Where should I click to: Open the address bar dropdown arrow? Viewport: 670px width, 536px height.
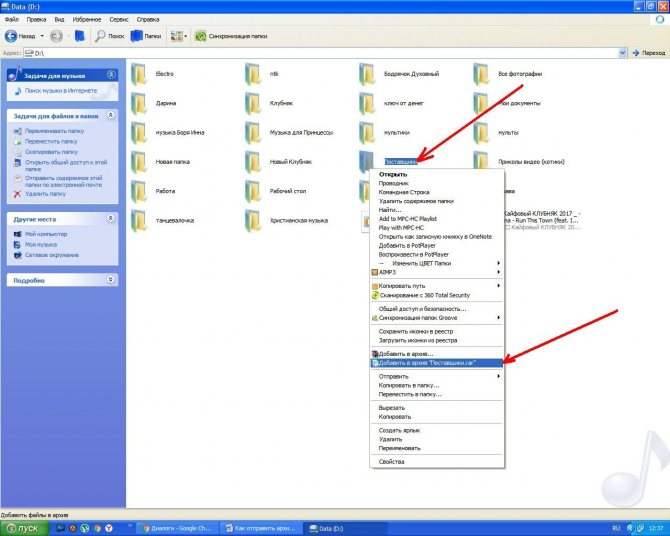pyautogui.click(x=622, y=53)
